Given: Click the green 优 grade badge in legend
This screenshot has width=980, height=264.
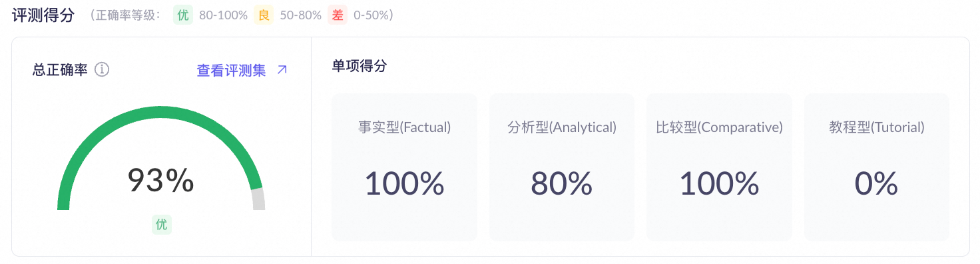Looking at the screenshot, I should click(x=183, y=15).
